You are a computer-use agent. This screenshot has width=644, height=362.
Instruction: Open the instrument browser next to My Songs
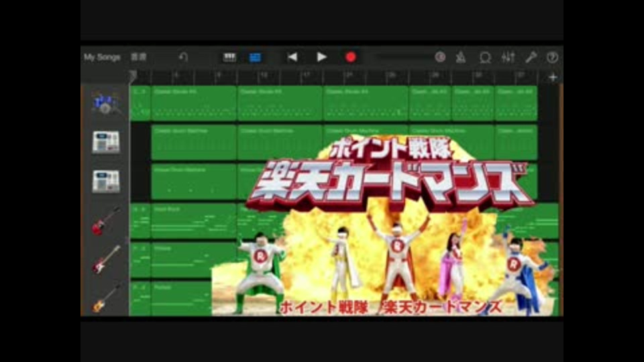138,57
